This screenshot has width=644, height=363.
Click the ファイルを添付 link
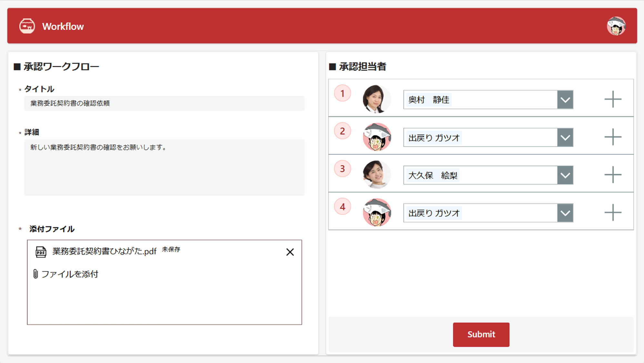pos(70,274)
